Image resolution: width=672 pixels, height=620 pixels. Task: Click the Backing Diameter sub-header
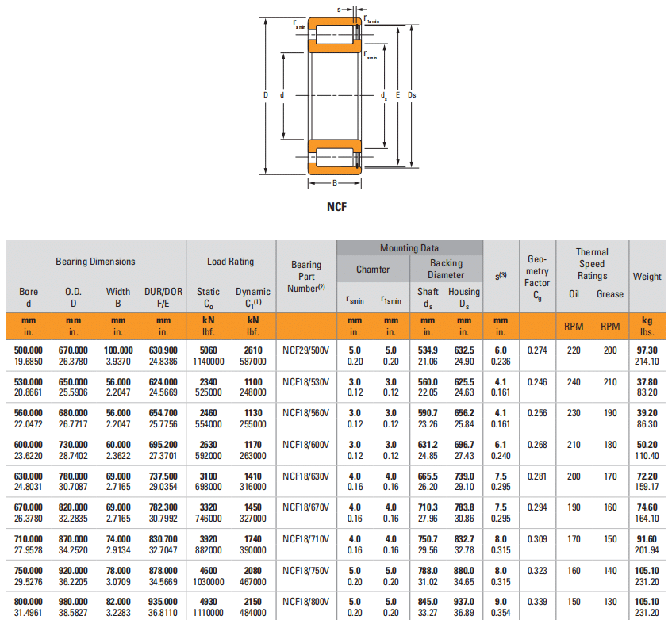(x=446, y=269)
